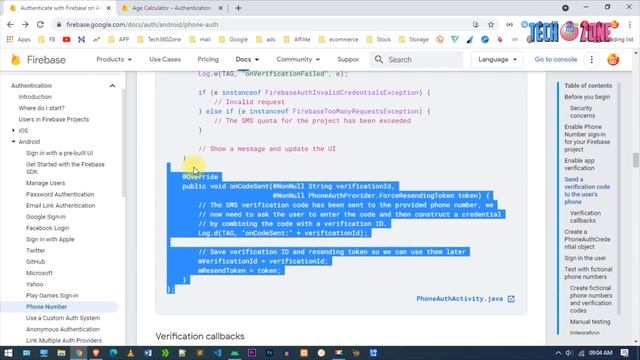Viewport: 640px width, 360px height.
Task: Click the browser Back arrow
Action: pyautogui.click(x=10, y=24)
